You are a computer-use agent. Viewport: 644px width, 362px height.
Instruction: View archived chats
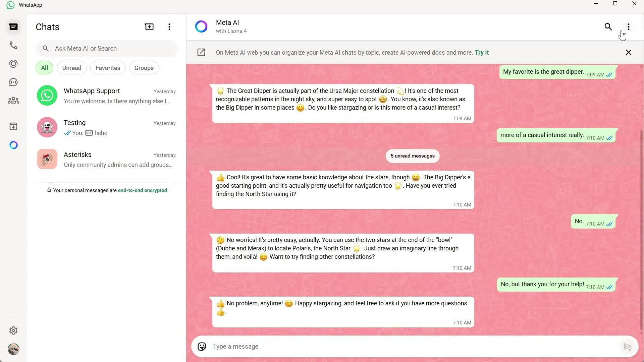(13, 126)
